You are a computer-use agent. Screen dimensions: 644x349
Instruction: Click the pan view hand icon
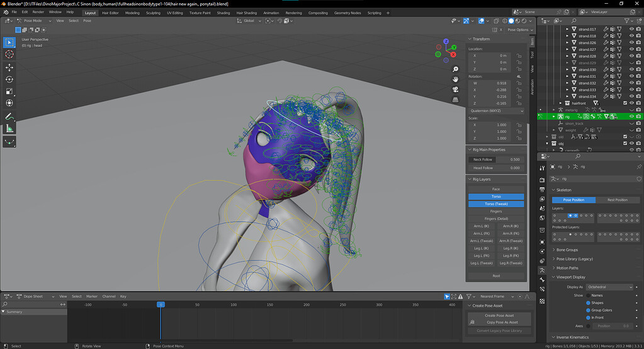[455, 79]
